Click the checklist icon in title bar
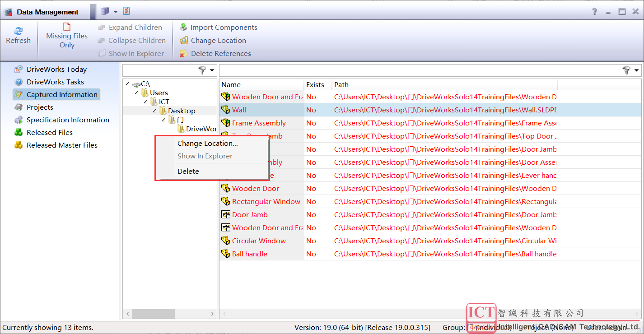Image resolution: width=644 pixels, height=334 pixels. coord(126,11)
